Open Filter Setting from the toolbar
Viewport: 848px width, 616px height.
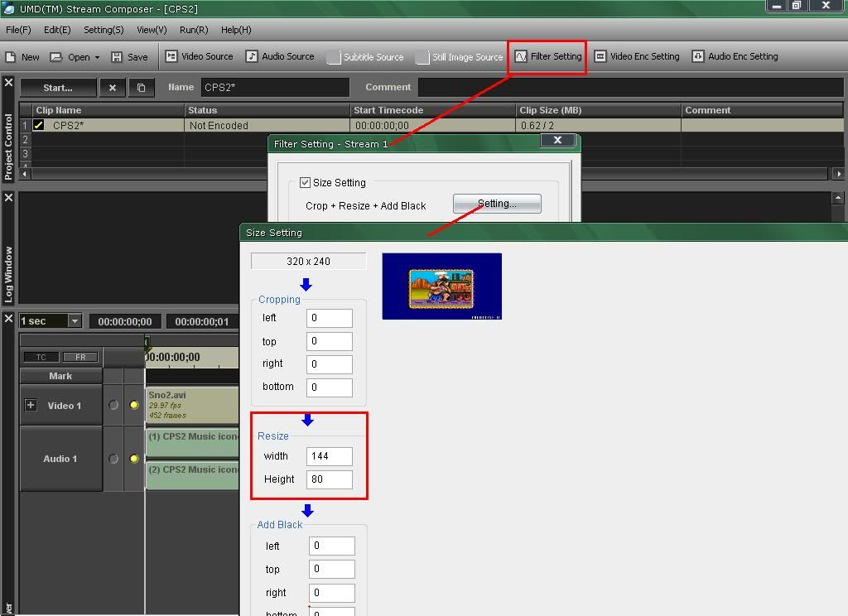coord(547,56)
